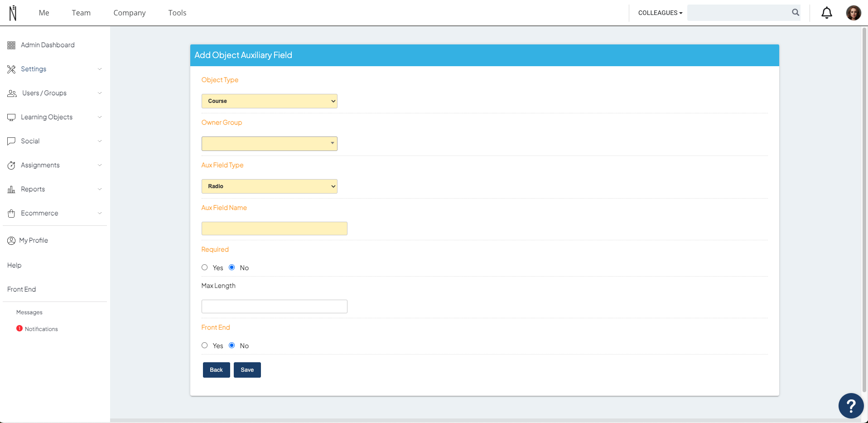Open the Team menu
Image resolution: width=868 pixels, height=423 pixels.
(x=81, y=13)
